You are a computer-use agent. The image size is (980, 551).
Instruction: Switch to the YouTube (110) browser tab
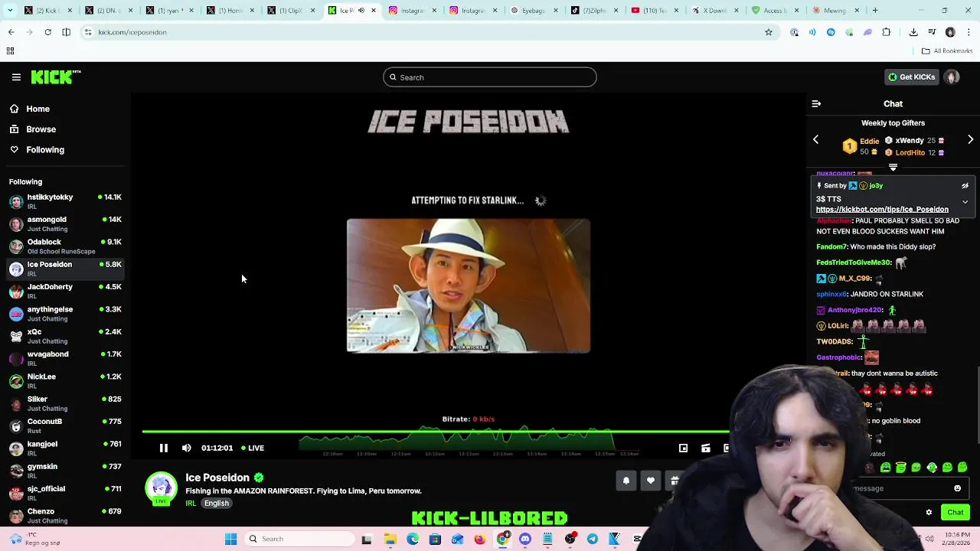[655, 11]
